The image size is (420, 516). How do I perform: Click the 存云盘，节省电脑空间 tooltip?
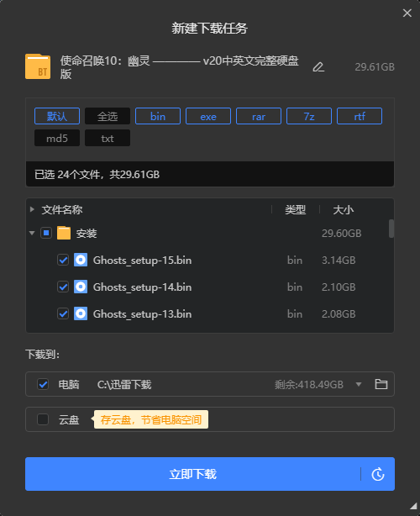coord(151,419)
